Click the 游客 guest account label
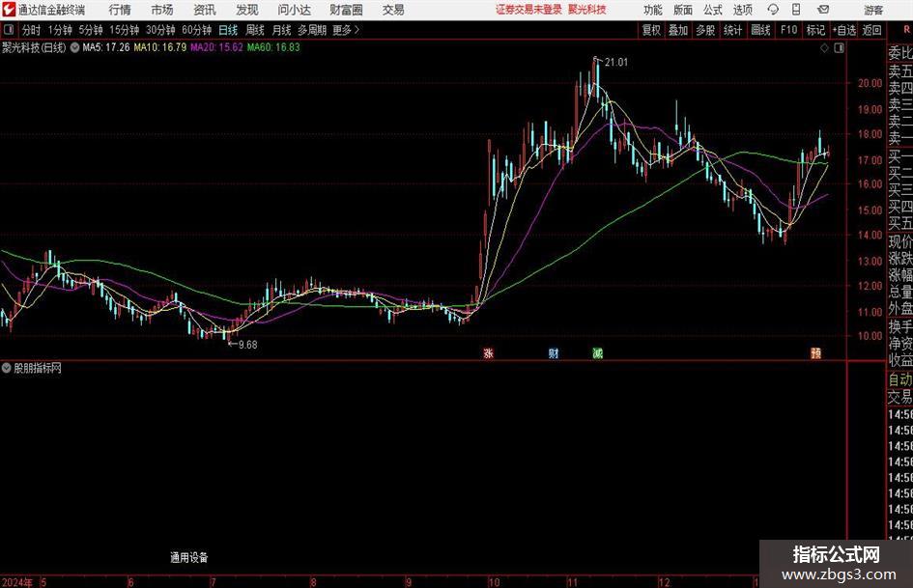Image resolution: width=913 pixels, height=588 pixels. click(x=873, y=10)
